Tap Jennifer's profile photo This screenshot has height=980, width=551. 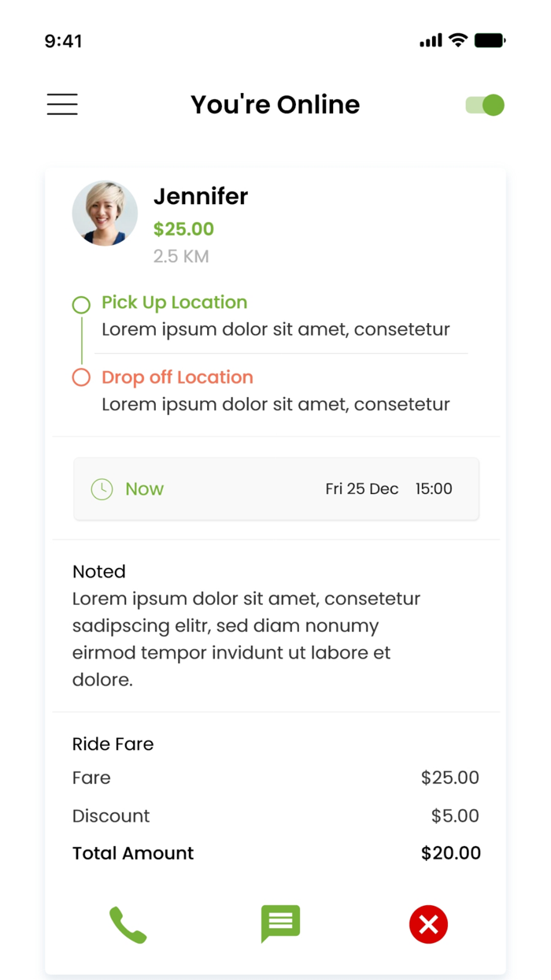click(105, 213)
